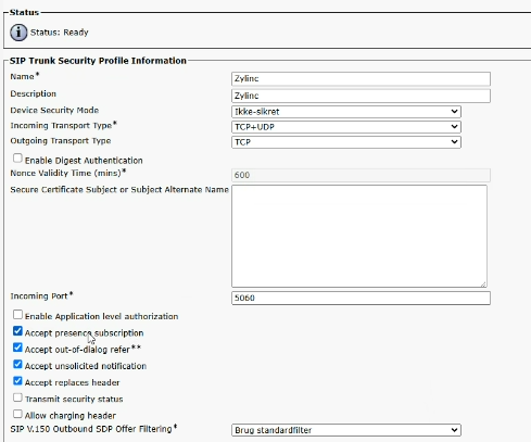Screen dimensions: 531x442
Task: Uncheck Accept out-of-dialog refer
Action: tap(18, 348)
